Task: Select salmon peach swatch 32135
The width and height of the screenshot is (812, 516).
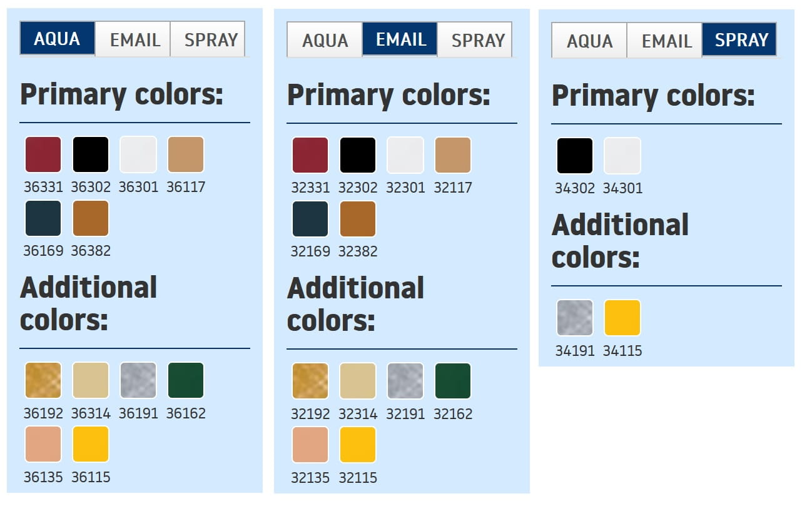Action: pyautogui.click(x=310, y=445)
